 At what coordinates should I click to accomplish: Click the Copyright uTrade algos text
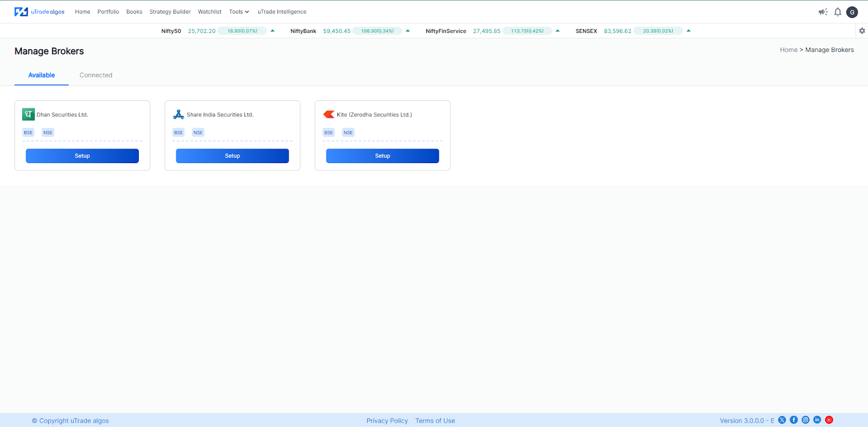point(71,420)
